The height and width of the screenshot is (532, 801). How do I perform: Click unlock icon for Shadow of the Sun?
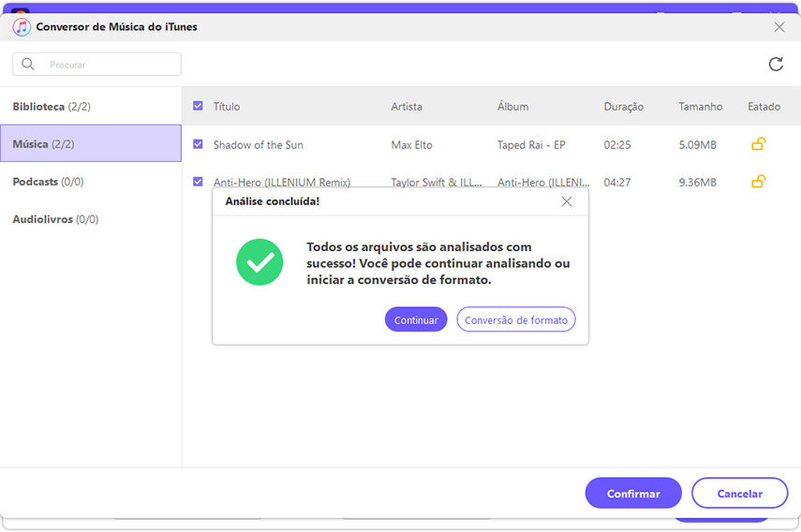point(758,144)
